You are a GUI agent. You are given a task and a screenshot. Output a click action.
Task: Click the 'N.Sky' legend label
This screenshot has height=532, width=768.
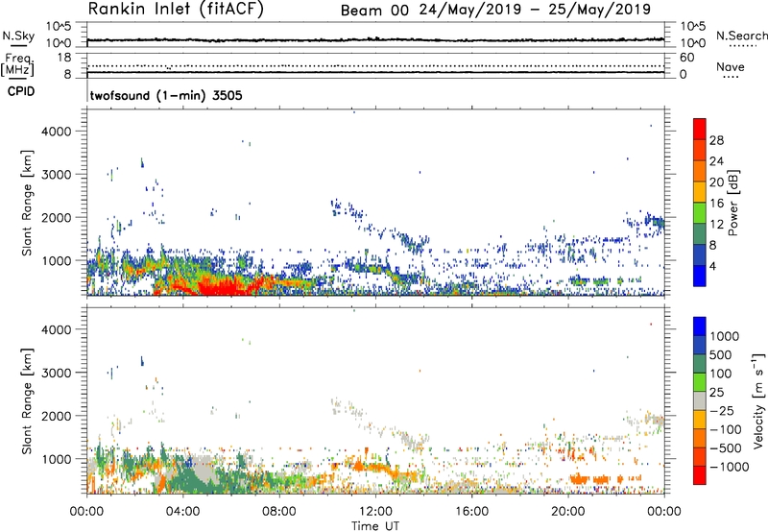click(x=18, y=36)
